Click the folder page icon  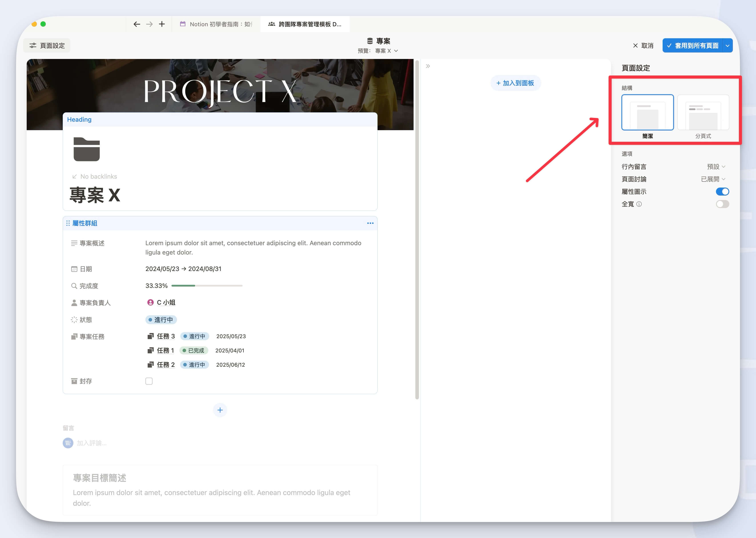87,150
